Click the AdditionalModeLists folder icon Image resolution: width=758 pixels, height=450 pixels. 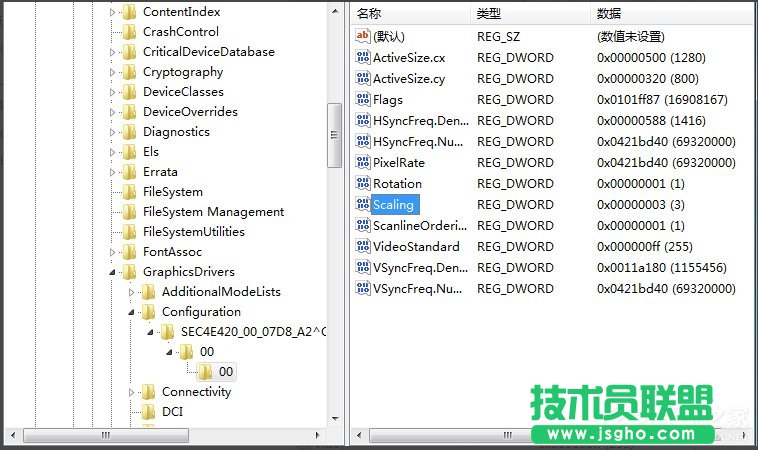tap(148, 292)
